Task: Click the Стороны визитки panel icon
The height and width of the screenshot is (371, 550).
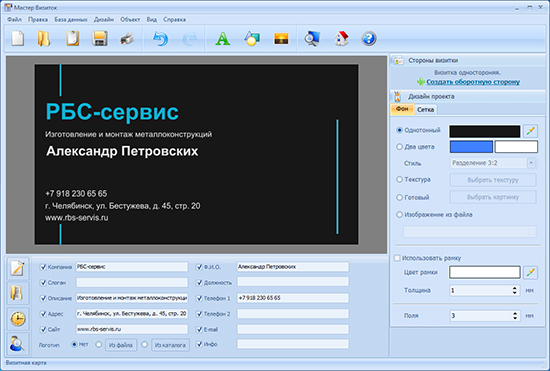Action: pyautogui.click(x=398, y=60)
